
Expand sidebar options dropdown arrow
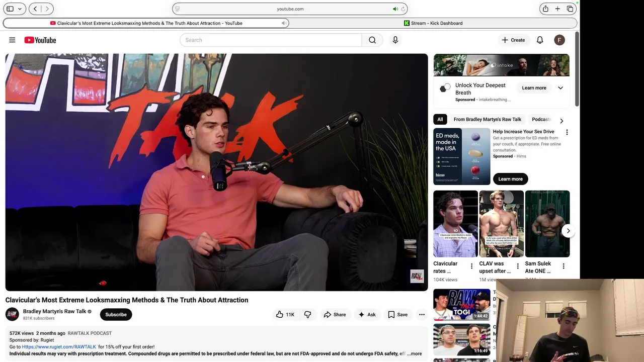click(x=20, y=9)
